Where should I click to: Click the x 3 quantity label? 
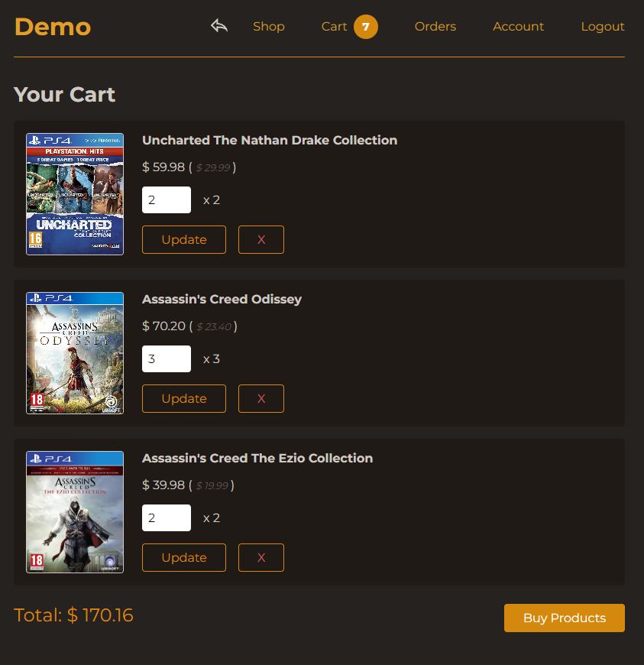pyautogui.click(x=212, y=359)
